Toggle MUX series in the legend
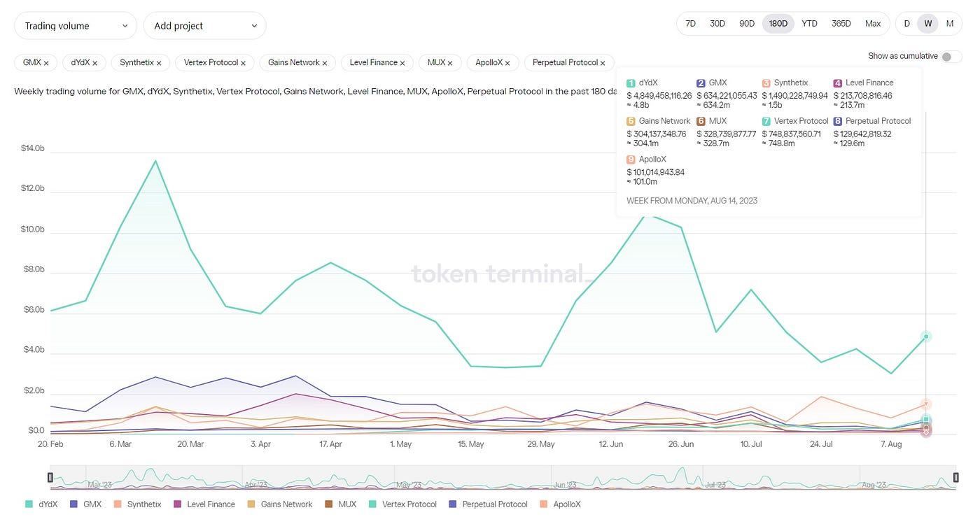 pyautogui.click(x=340, y=504)
